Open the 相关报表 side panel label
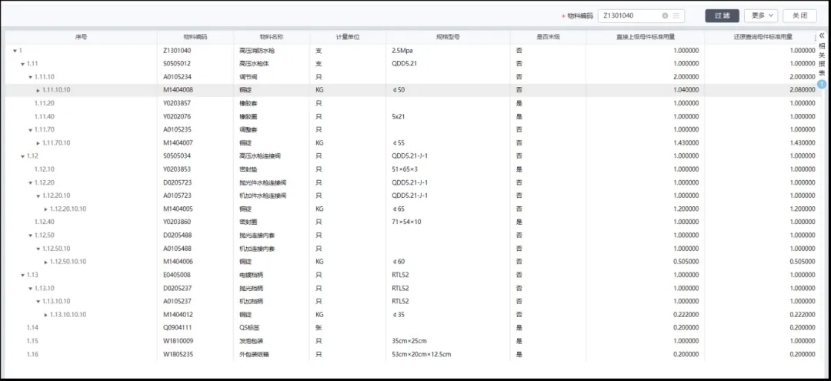Image resolution: width=831 pixels, height=381 pixels. tap(822, 59)
